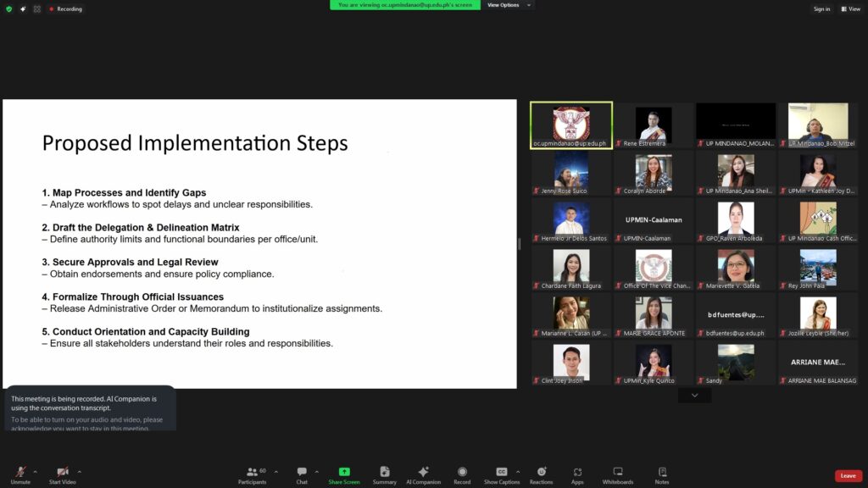
Task: Open the Chat panel
Action: click(x=302, y=474)
